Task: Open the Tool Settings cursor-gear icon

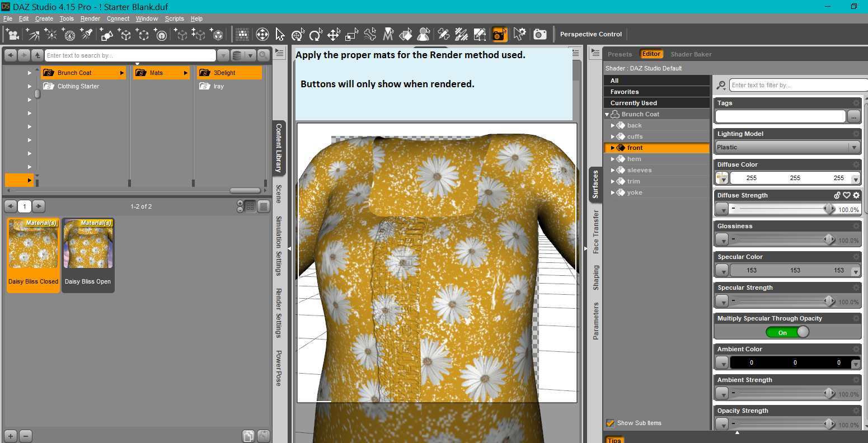Action: pos(519,34)
